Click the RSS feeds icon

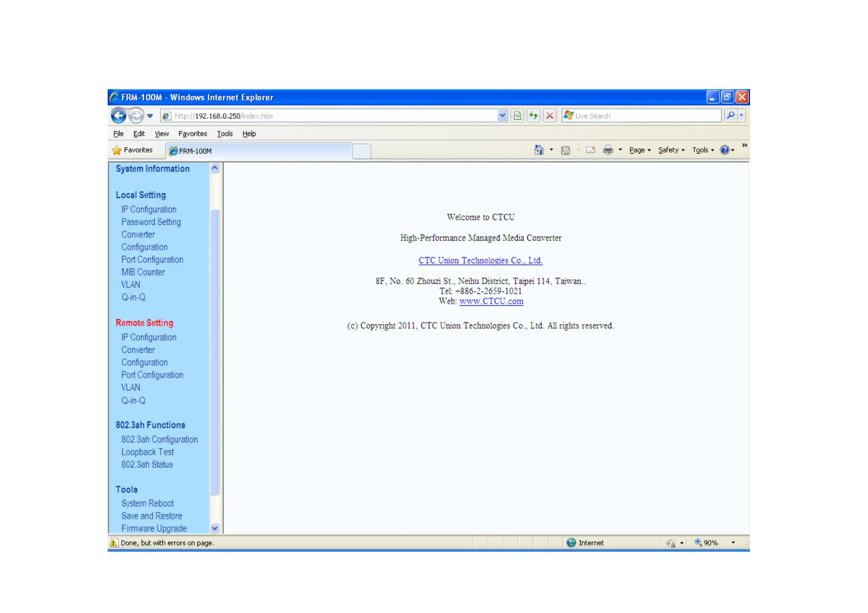[x=565, y=150]
